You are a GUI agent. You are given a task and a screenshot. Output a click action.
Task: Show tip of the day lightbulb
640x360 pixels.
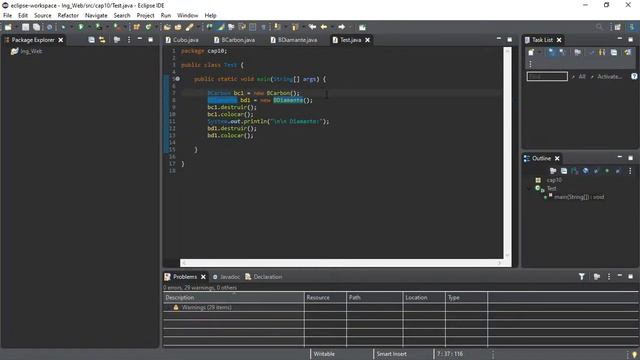[634, 355]
